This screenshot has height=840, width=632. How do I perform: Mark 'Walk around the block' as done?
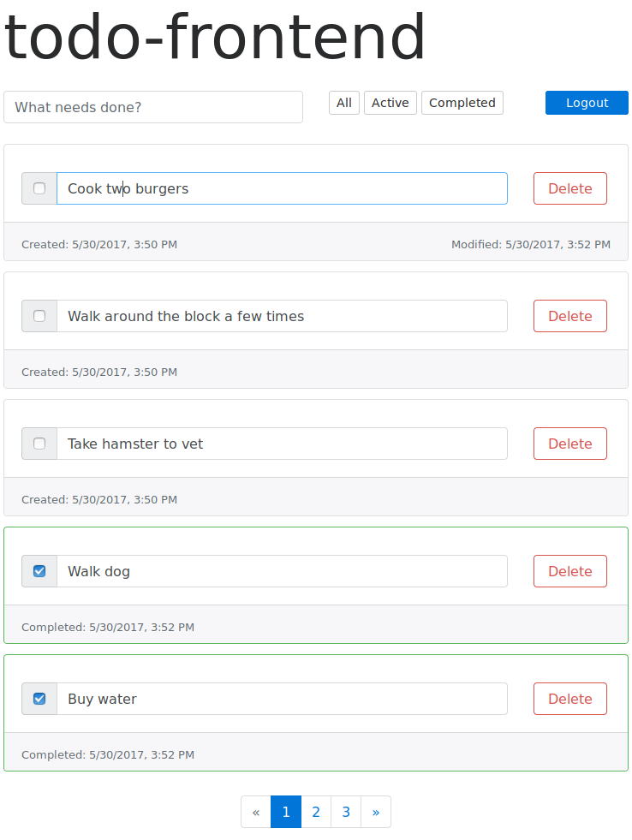coord(39,316)
